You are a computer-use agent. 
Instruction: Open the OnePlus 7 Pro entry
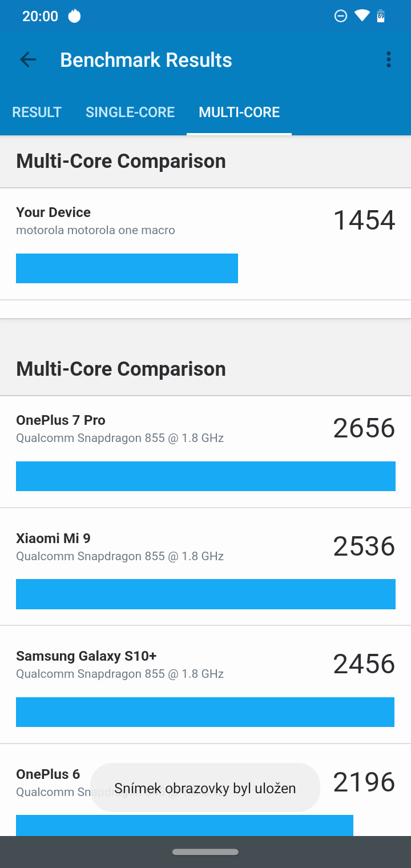coord(61,420)
